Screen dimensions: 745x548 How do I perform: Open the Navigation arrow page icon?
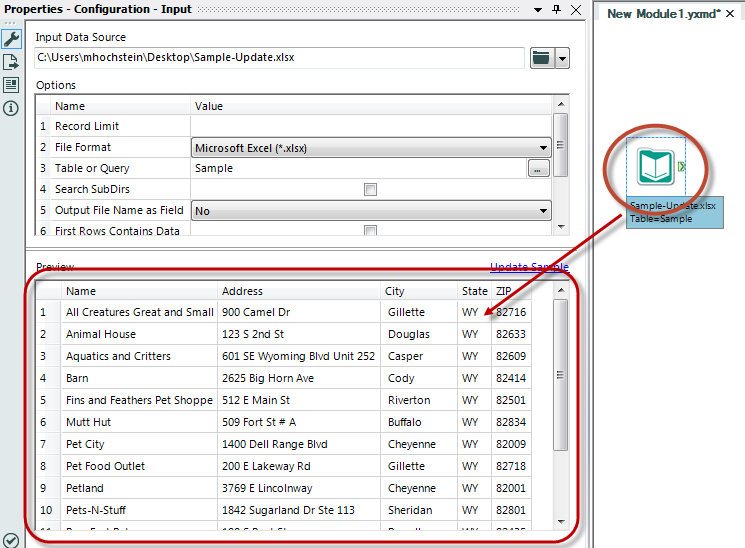tap(10, 62)
